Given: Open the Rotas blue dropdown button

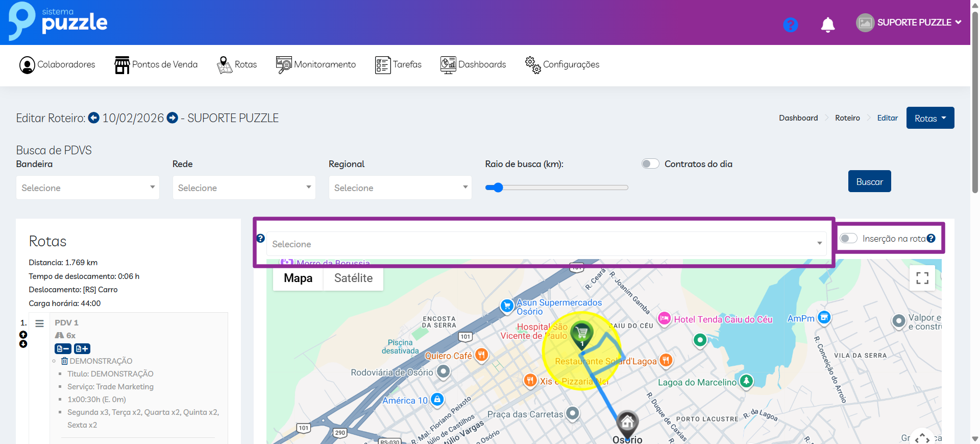Looking at the screenshot, I should [930, 118].
